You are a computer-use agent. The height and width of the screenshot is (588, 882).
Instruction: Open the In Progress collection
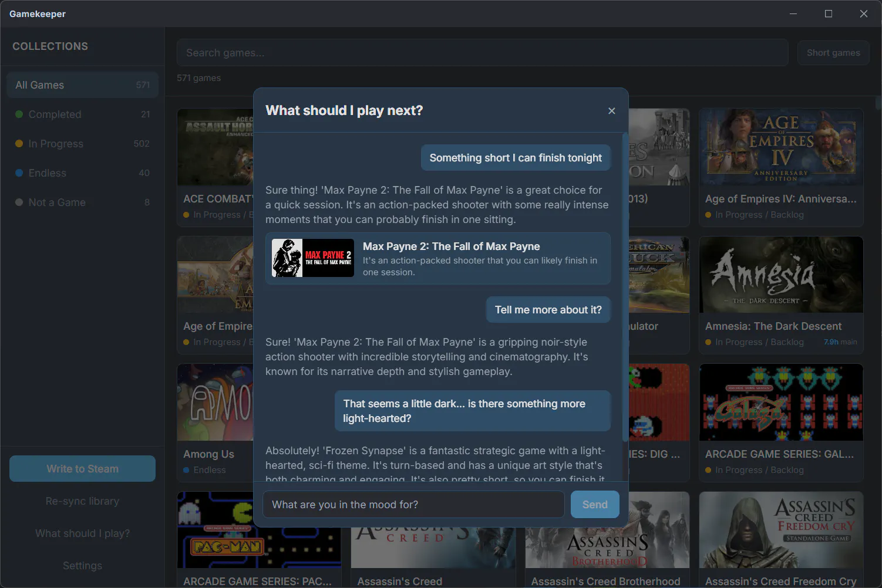point(83,144)
